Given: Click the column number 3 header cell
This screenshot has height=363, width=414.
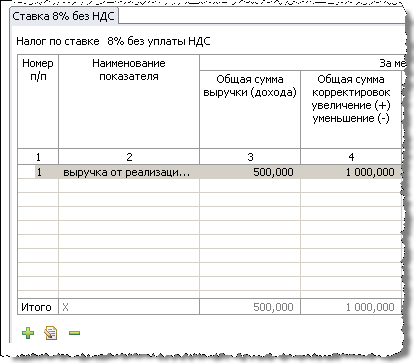Looking at the screenshot, I should tap(250, 157).
